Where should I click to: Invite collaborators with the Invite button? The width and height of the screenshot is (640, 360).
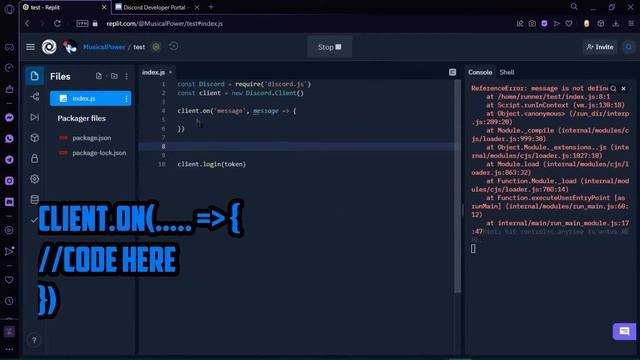tap(600, 47)
